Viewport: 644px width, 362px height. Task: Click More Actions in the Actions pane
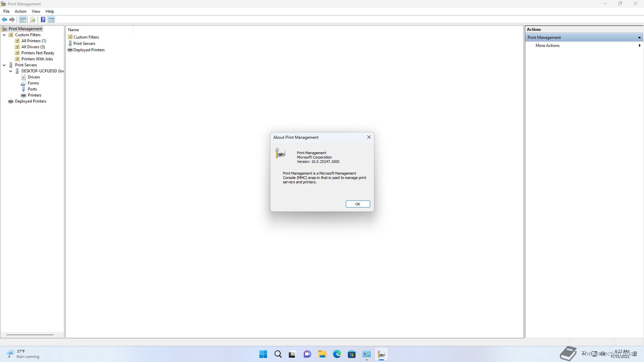[547, 46]
